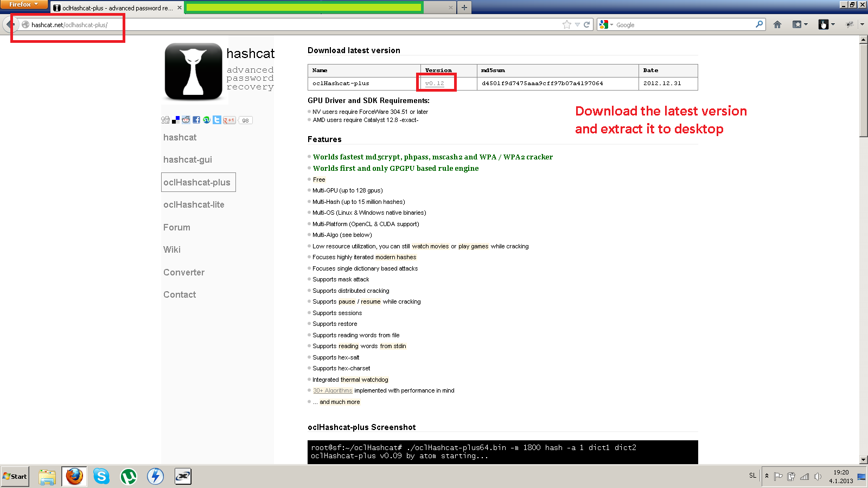Viewport: 868px width, 488px height.
Task: Share page via the Reddit alien icon
Action: click(186, 120)
